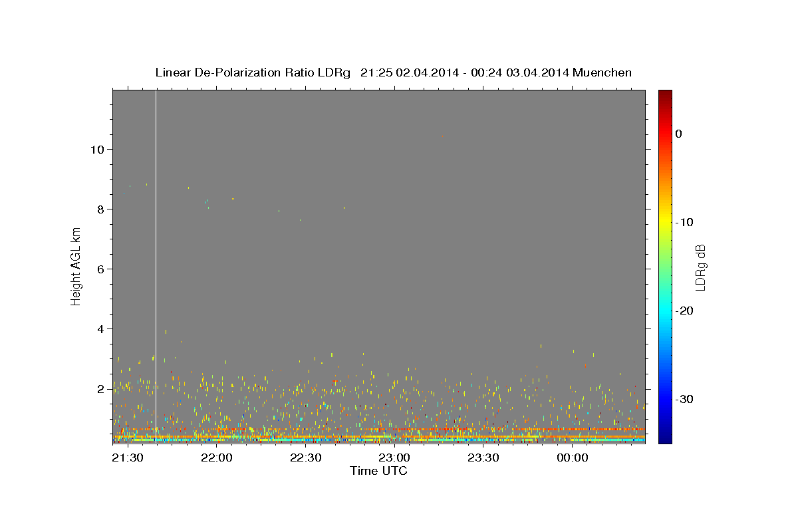Click the plot title 'Linear De-Polarization Ratio LDRg'
This screenshot has width=798, height=532.
pyautogui.click(x=252, y=72)
